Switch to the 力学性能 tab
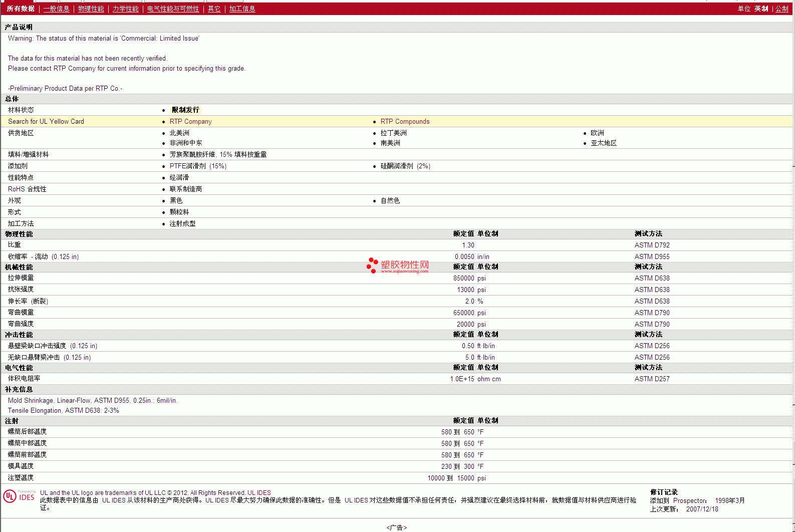The image size is (795, 532). (x=126, y=9)
